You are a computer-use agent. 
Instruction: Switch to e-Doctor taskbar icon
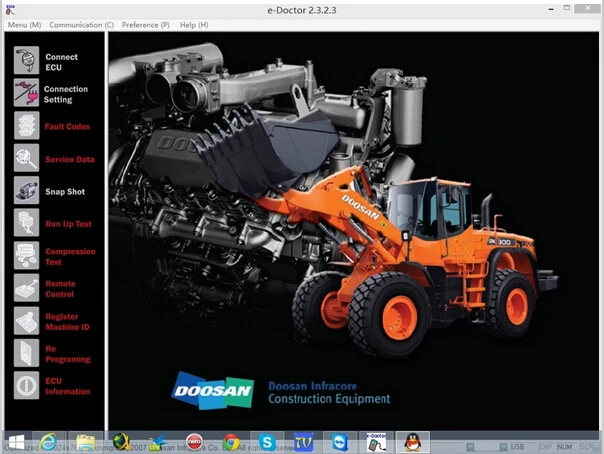[x=376, y=442]
